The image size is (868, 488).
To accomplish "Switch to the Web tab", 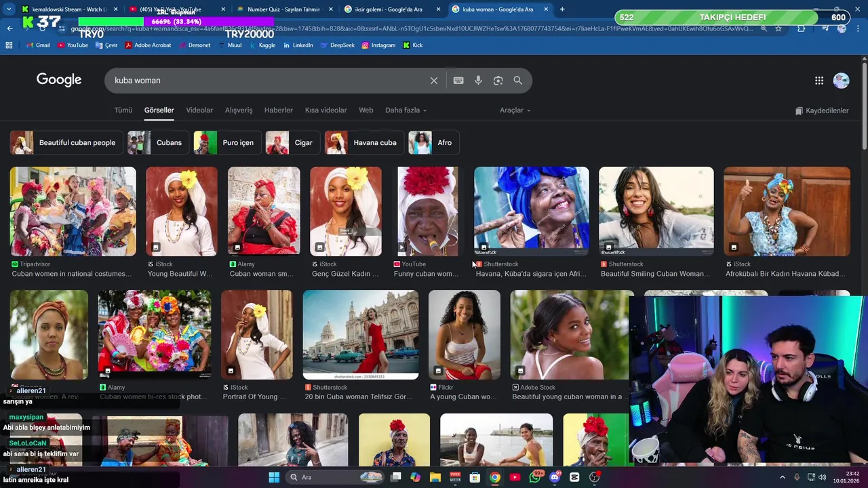I will tap(366, 110).
